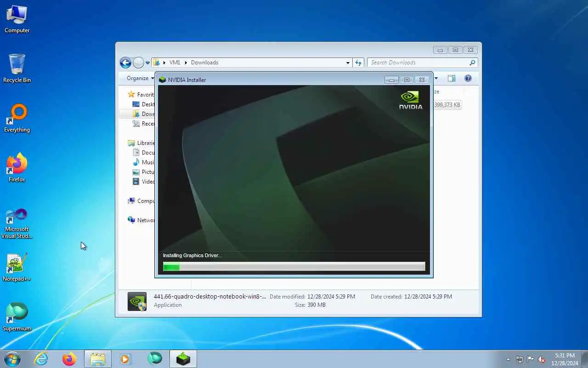Screen dimensions: 588x368
Task: Minimize the Downloads Explorer window
Action: (x=440, y=50)
